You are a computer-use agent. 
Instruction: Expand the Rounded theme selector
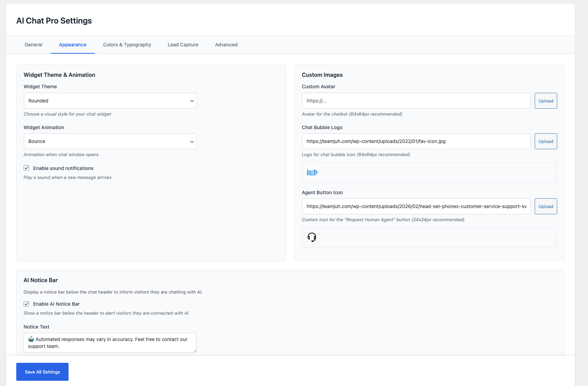(x=110, y=101)
